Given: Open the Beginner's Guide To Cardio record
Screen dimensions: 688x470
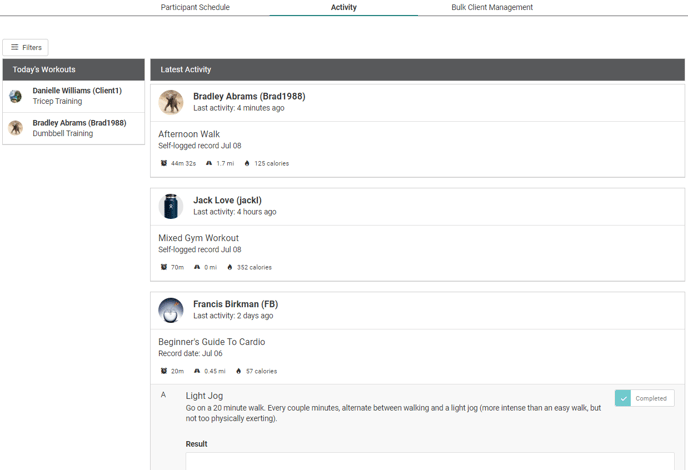Looking at the screenshot, I should click(211, 342).
